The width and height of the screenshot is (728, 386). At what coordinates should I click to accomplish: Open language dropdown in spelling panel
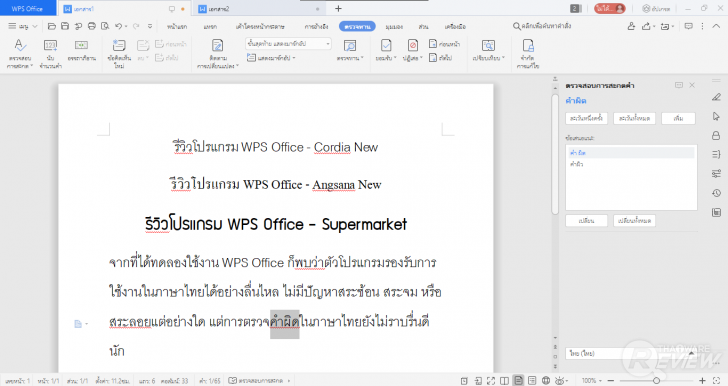[x=631, y=353]
